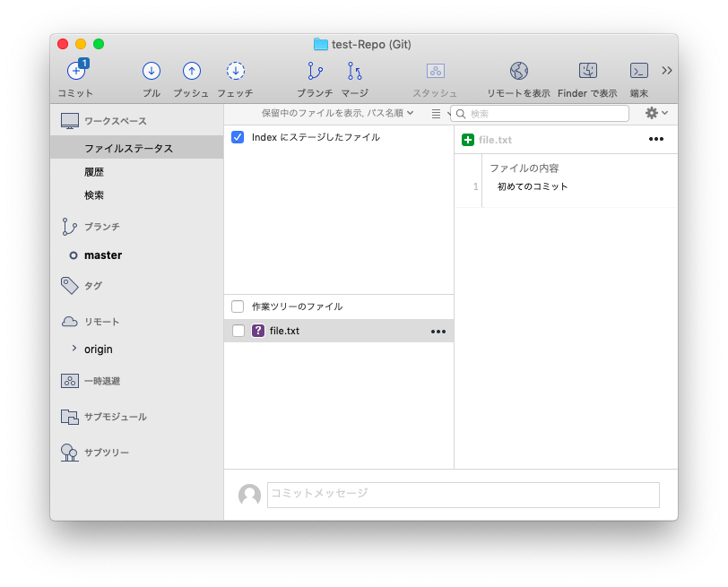Click the コミット (Commit) toolbar icon
The height and width of the screenshot is (587, 728).
[x=75, y=72]
